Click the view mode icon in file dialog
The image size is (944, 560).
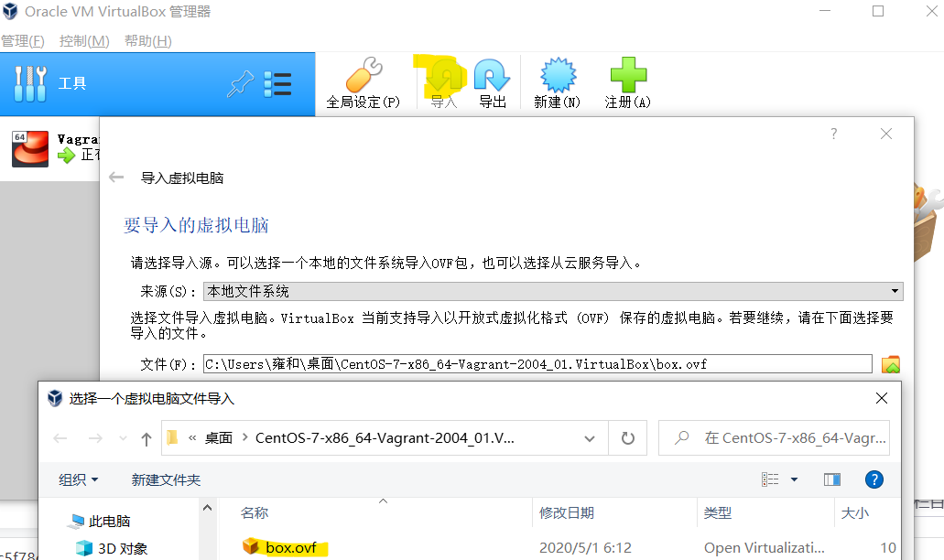[770, 479]
